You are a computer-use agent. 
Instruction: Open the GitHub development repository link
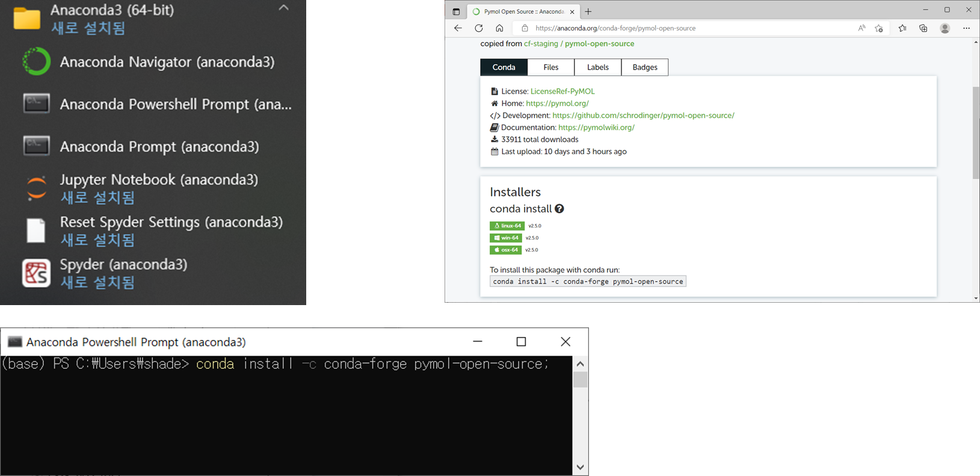(x=643, y=116)
